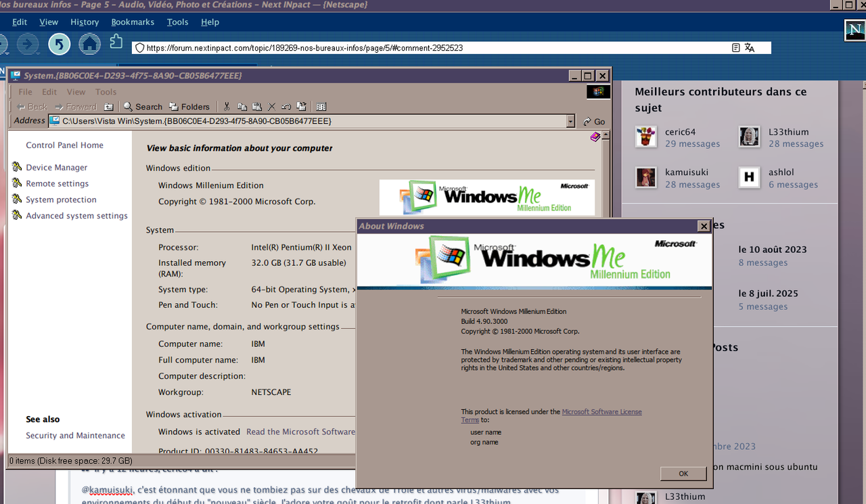
Task: Click kamuisuki's avatar
Action: pos(646,177)
